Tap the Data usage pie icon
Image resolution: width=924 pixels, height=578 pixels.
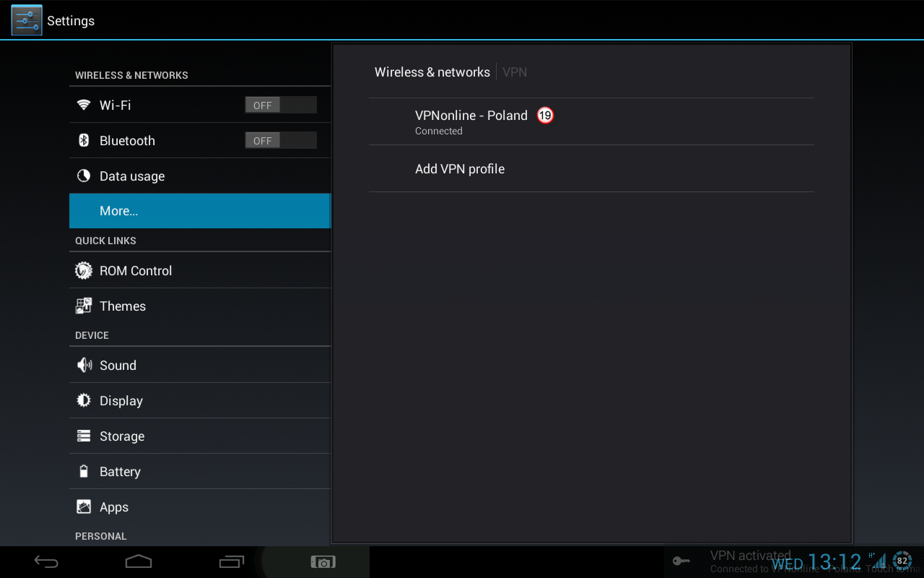point(84,176)
